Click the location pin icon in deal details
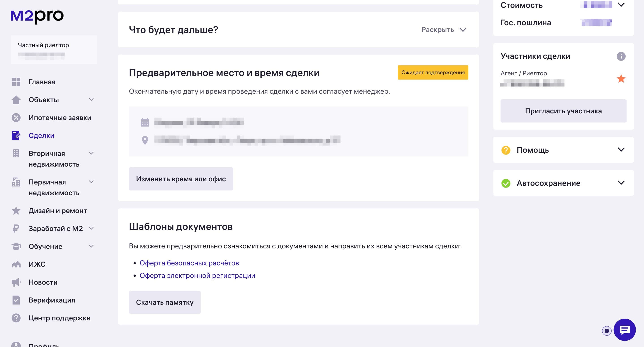Viewport: 644px width, 347px height. 145,140
